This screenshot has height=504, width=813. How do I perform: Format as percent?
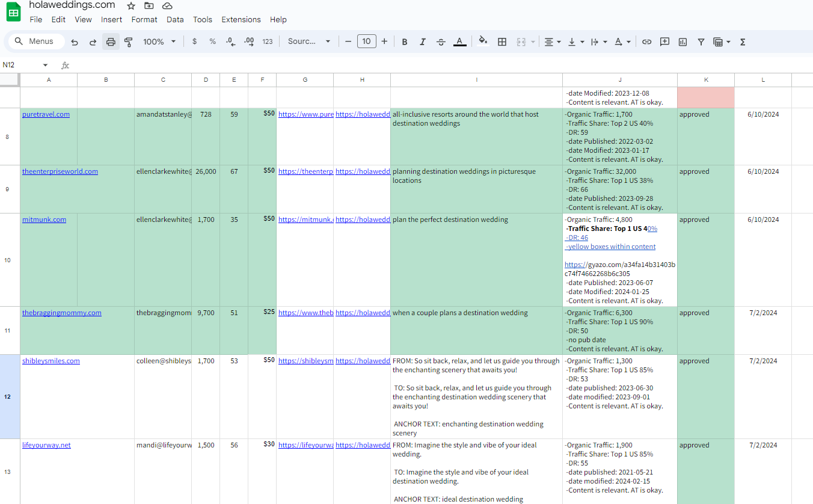click(212, 41)
